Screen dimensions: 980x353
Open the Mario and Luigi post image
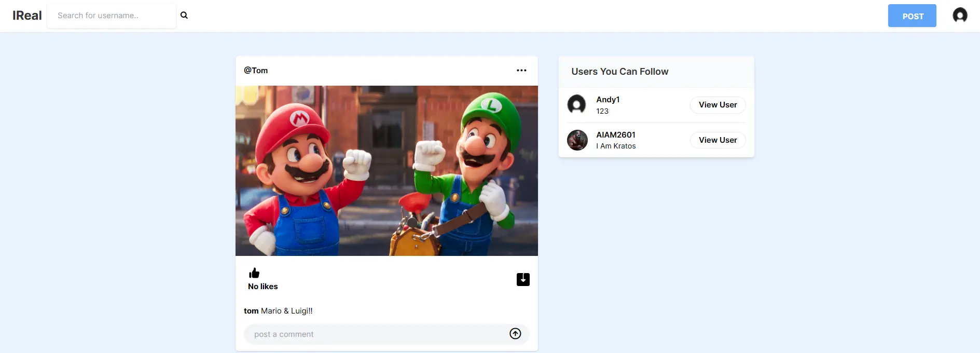(387, 171)
